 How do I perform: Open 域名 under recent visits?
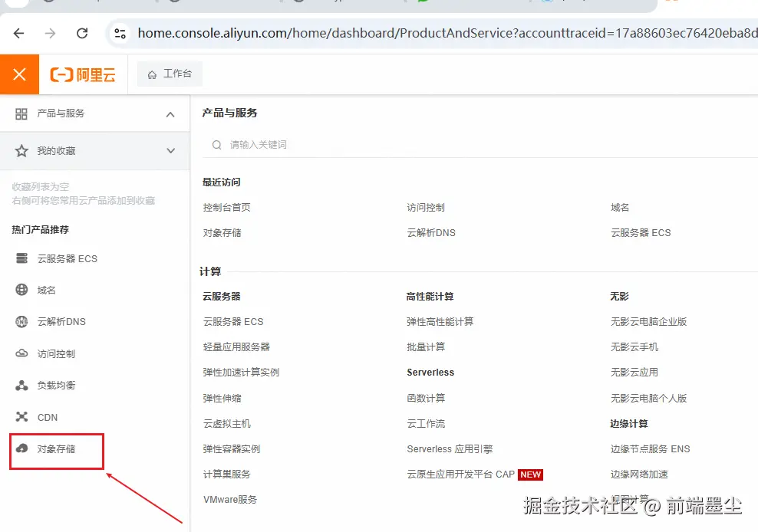point(620,207)
